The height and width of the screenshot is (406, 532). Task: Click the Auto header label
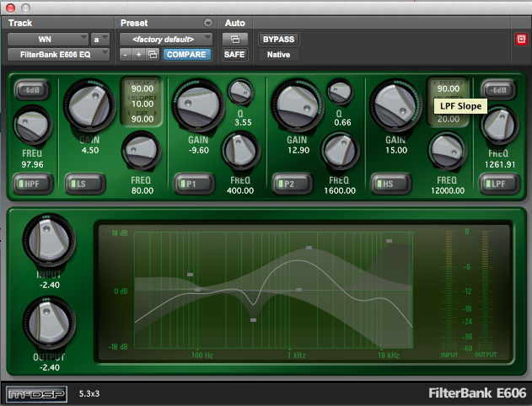click(234, 23)
